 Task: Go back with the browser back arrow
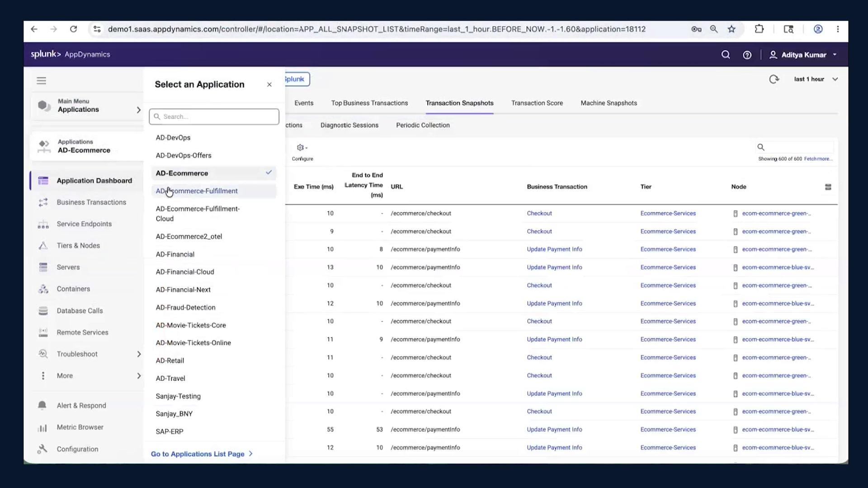pyautogui.click(x=34, y=29)
